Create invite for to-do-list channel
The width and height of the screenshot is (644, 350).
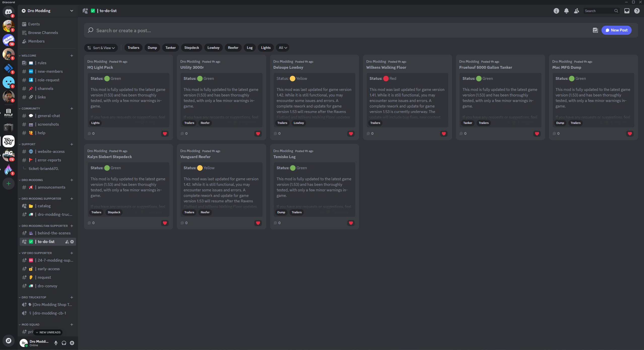tap(67, 242)
